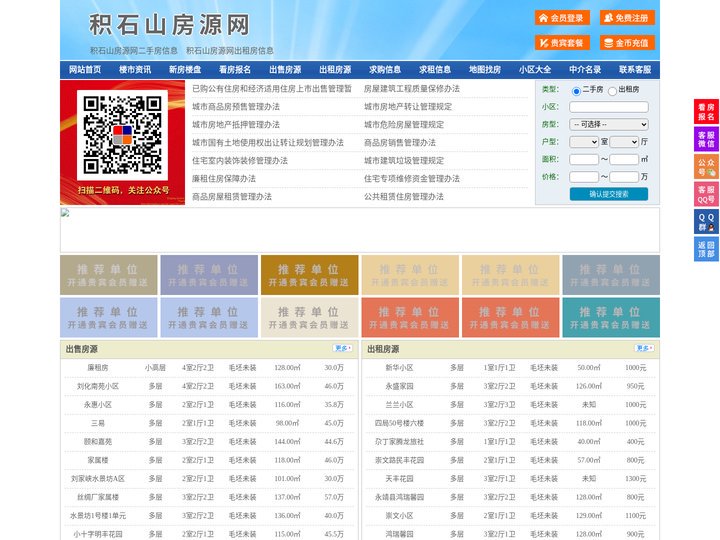Open 小区大全 in the nav bar
The height and width of the screenshot is (540, 720).
coord(535,70)
